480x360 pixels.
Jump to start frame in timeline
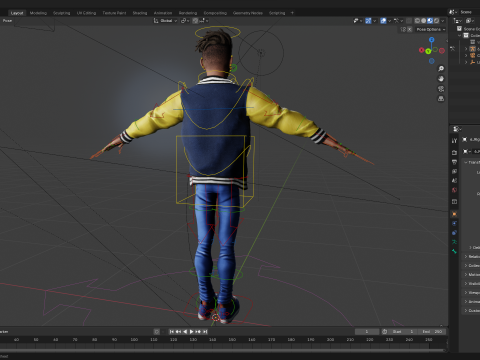[x=171, y=332]
